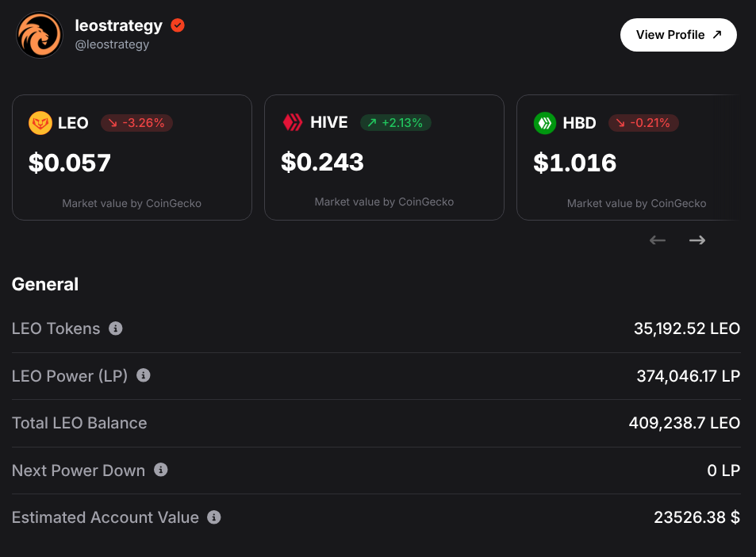Image resolution: width=756 pixels, height=557 pixels.
Task: Click the @leostrategy handle
Action: (x=112, y=44)
